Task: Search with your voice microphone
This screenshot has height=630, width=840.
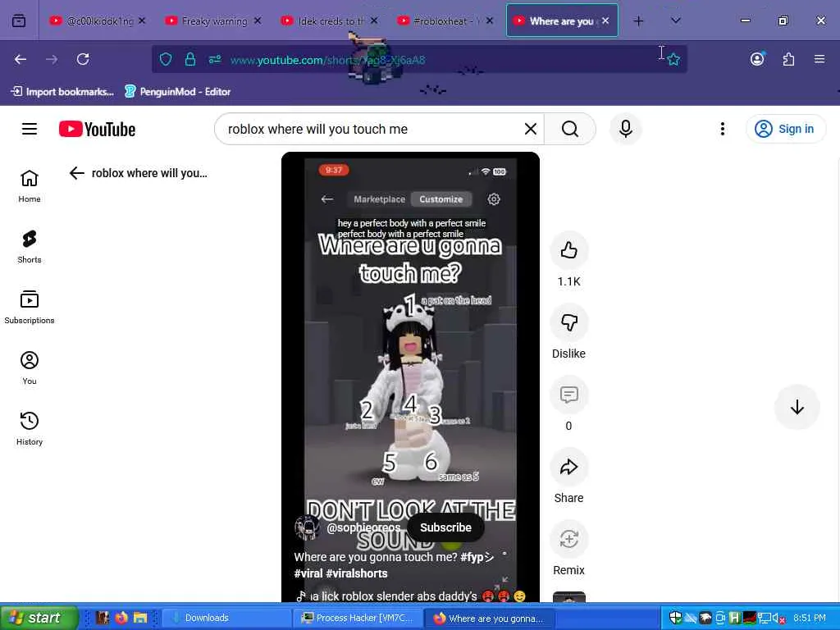Action: (625, 129)
